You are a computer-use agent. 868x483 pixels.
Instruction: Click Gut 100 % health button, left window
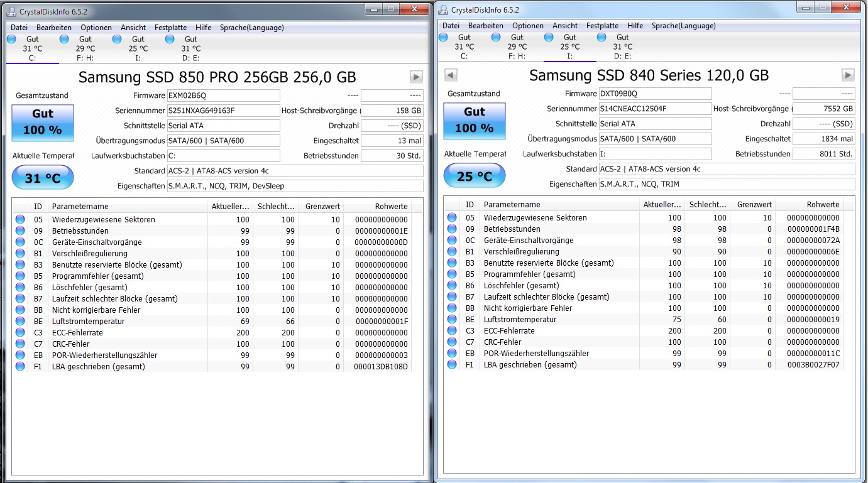coord(43,122)
